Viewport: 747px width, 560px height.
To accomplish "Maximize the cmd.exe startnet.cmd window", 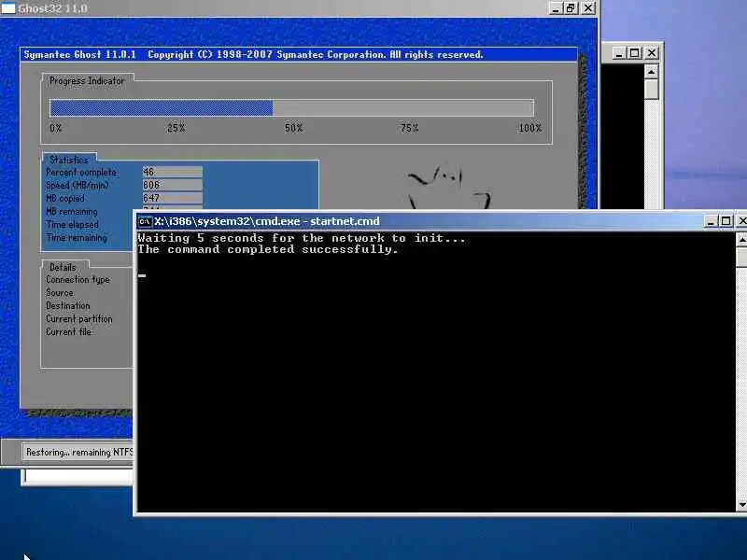I will [x=726, y=221].
